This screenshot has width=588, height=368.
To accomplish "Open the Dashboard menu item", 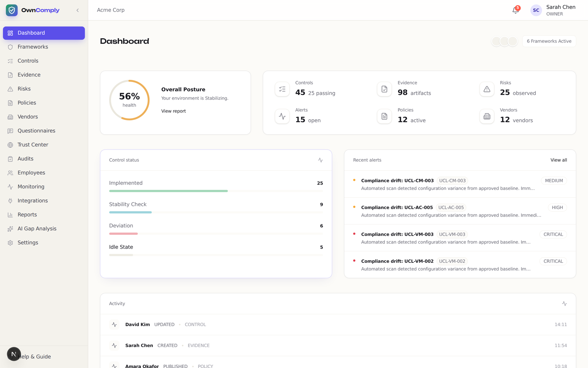I will pos(44,33).
